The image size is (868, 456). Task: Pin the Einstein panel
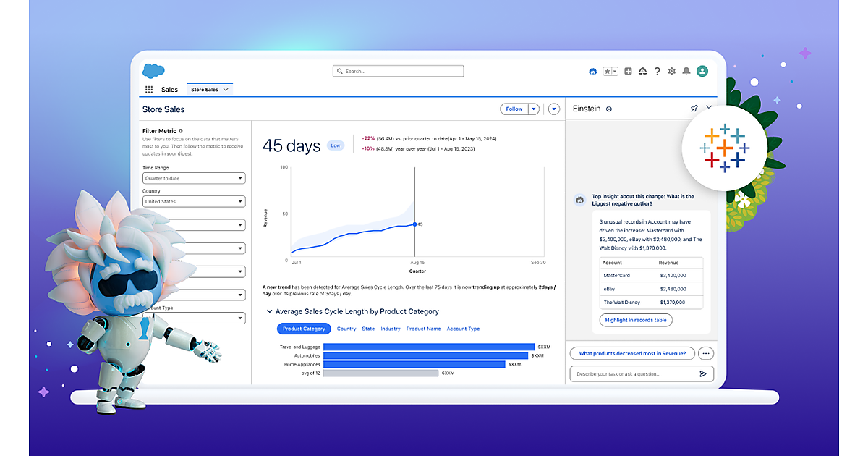tap(694, 109)
